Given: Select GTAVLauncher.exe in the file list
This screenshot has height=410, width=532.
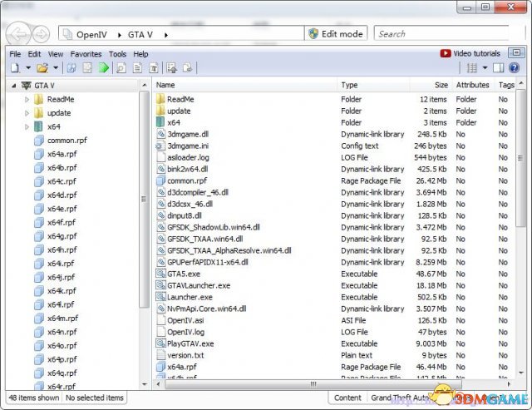Looking at the screenshot, I should point(199,285).
